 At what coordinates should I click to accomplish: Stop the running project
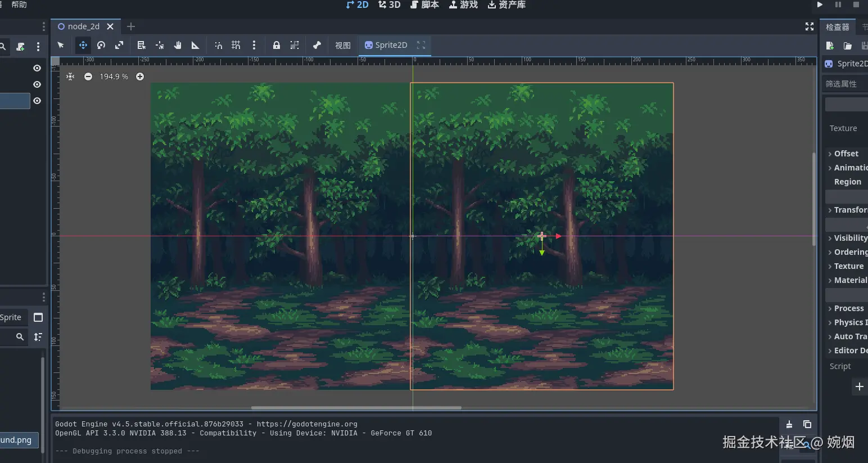(x=856, y=5)
